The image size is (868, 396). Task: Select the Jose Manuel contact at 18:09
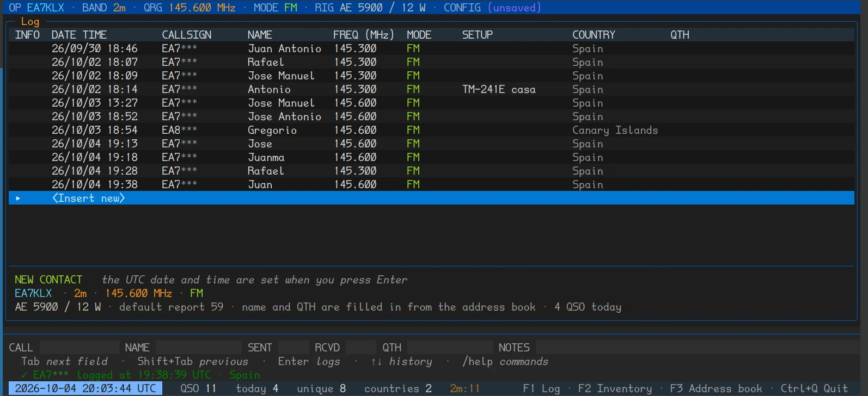431,76
